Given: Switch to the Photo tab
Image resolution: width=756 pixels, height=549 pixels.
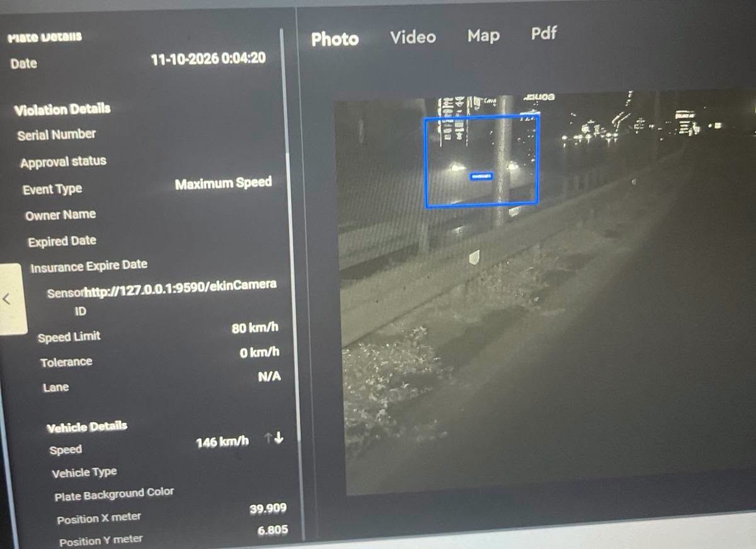Looking at the screenshot, I should coord(335,39).
